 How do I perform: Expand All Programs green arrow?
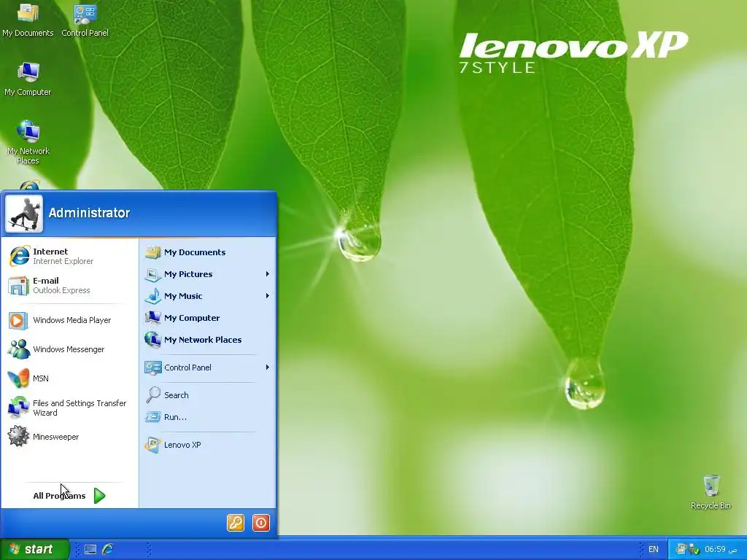tap(99, 496)
